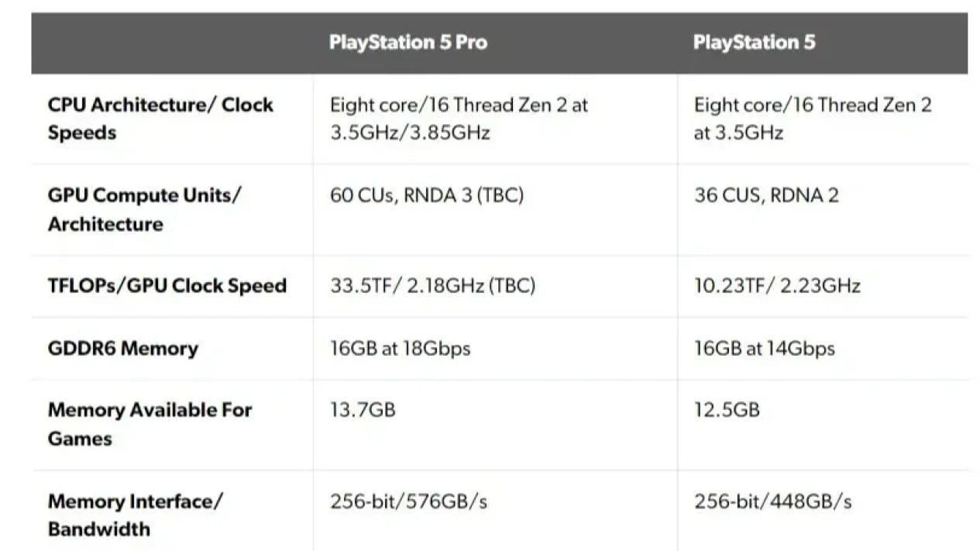Select the CPU Architecture/Clock Speeds row label
Image resolution: width=980 pixels, height=551 pixels.
pos(160,119)
